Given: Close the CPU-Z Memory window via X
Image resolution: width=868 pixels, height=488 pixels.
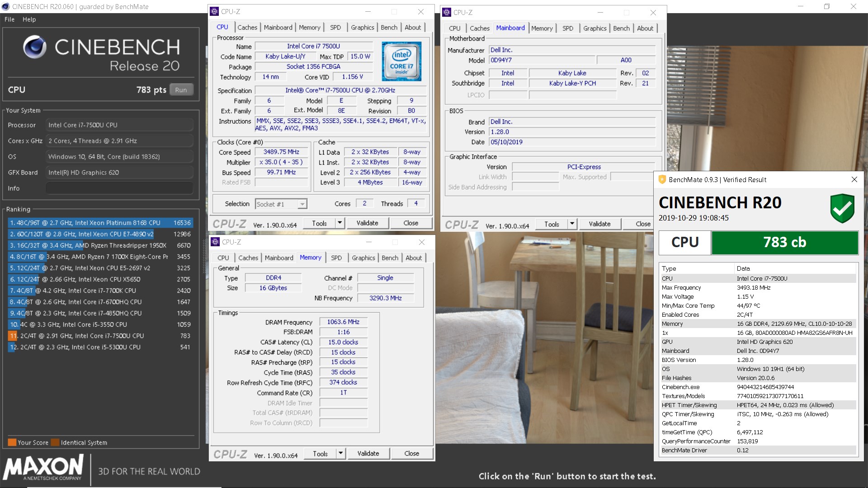Looking at the screenshot, I should pyautogui.click(x=422, y=242).
